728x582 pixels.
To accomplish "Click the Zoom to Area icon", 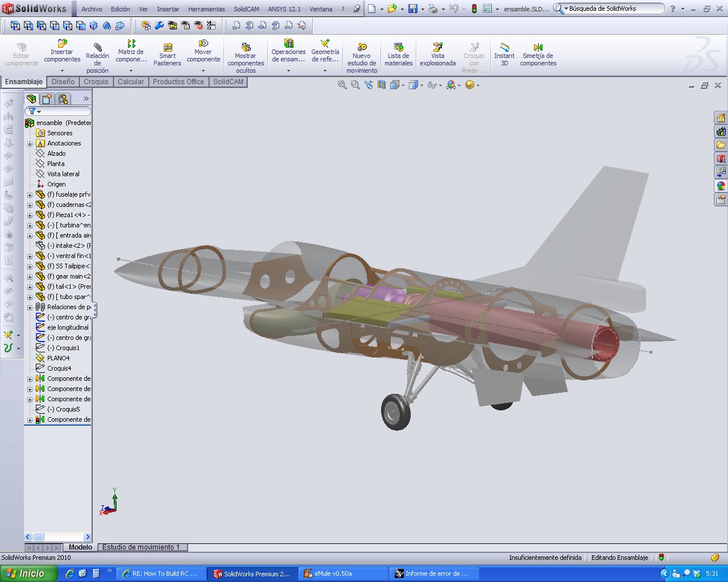I will (355, 85).
